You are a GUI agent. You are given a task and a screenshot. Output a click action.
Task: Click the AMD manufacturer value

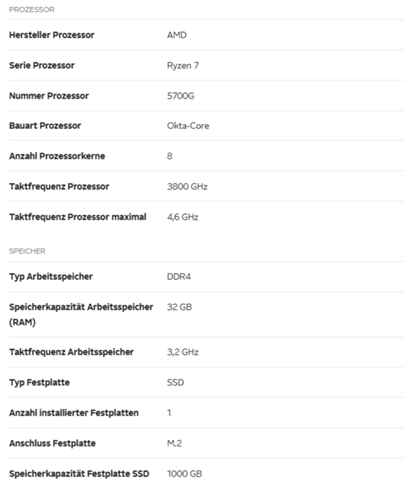point(177,35)
